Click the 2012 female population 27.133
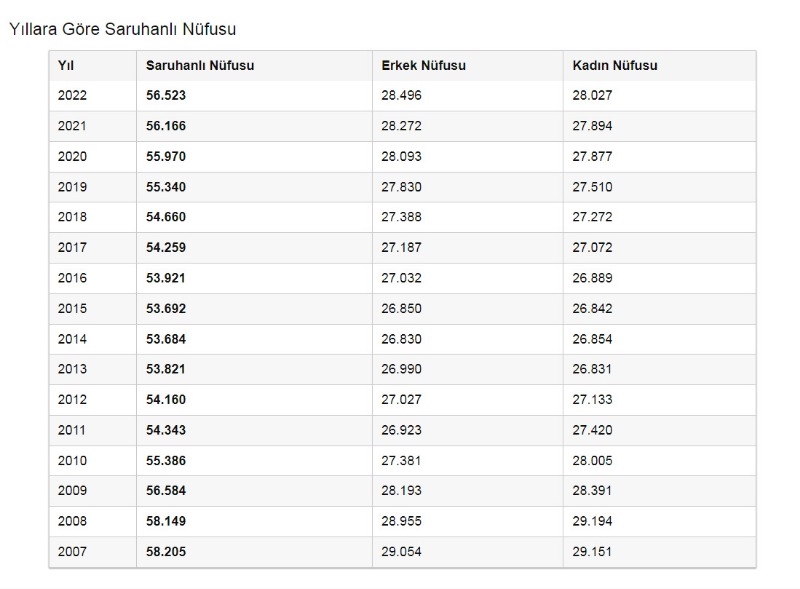This screenshot has height=589, width=800. click(x=592, y=400)
